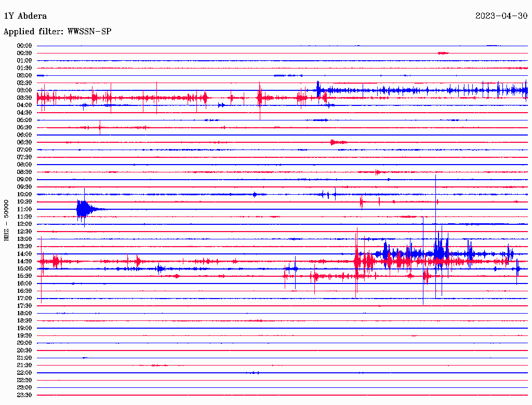
Task: Select the 17:30 time label
Action: coord(24,306)
